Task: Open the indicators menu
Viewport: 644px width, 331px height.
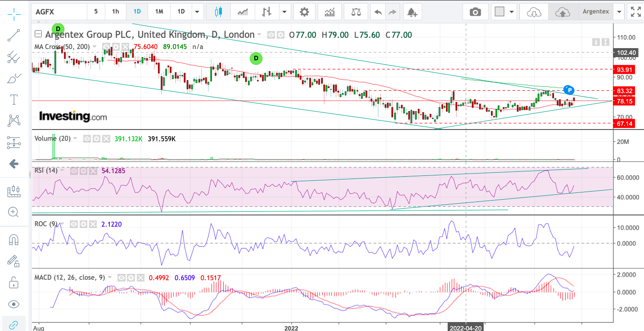Action: click(330, 12)
